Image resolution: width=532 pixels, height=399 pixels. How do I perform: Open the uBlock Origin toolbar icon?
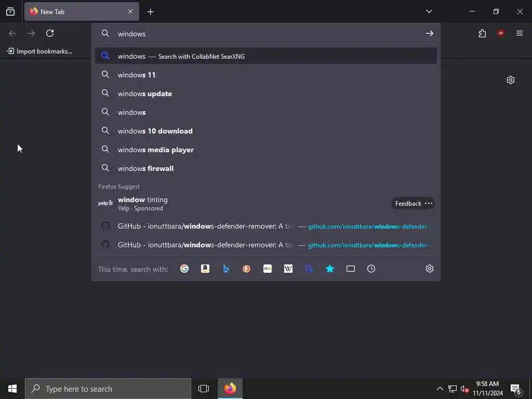point(501,33)
